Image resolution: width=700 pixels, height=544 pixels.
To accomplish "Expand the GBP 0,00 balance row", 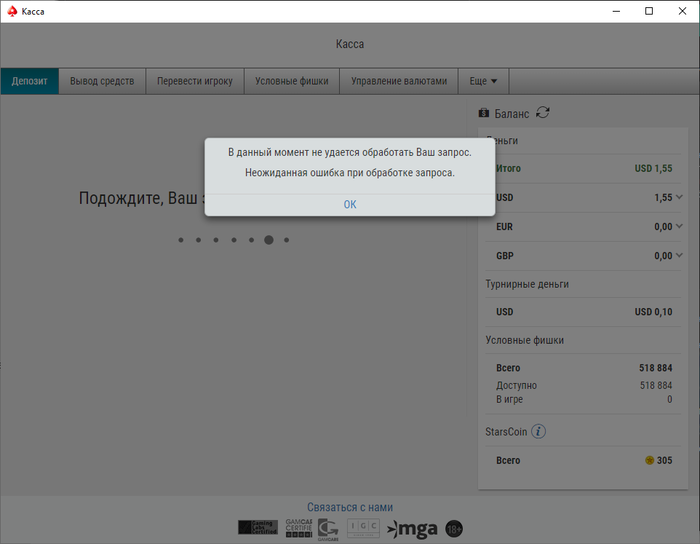I will point(679,255).
